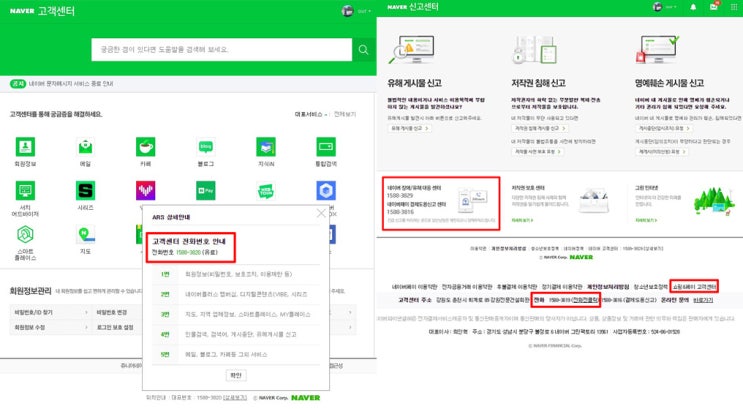Select ARS option 1번 회원정보 row
The image size is (743, 409).
pyautogui.click(x=236, y=274)
